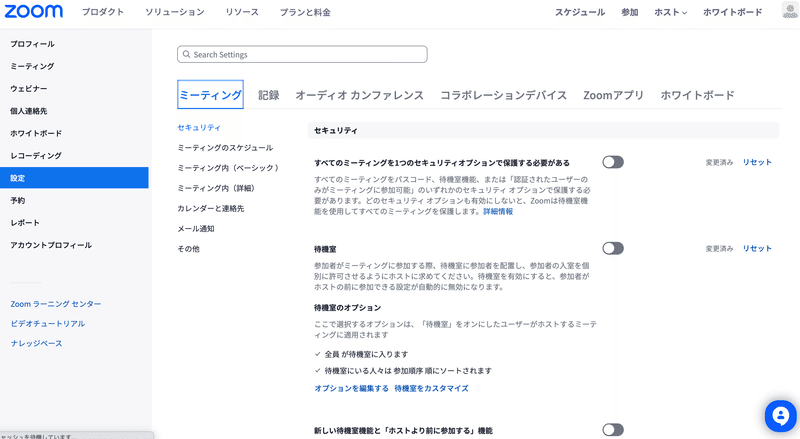Open the chat support bubble icon
This screenshot has height=439, width=800.
[x=780, y=416]
